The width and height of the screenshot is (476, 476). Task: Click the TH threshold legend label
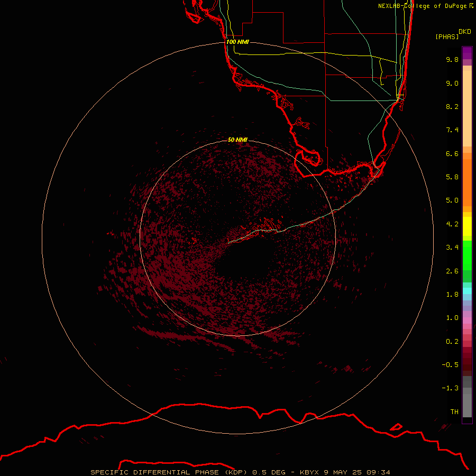tap(454, 412)
